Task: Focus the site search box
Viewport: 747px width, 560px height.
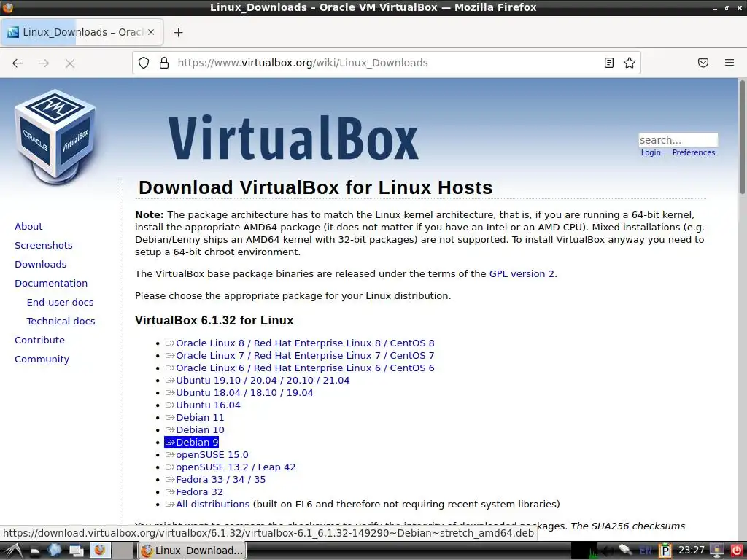Action: click(678, 140)
